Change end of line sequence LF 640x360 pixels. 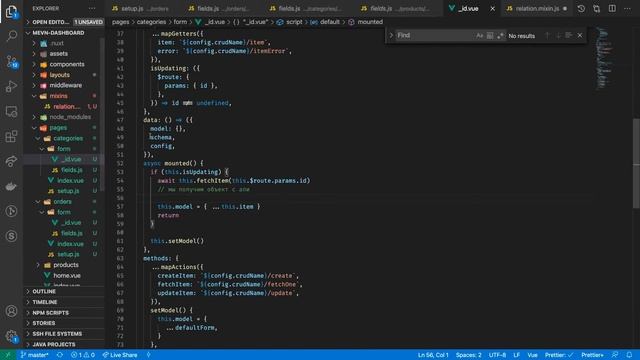pos(516,355)
